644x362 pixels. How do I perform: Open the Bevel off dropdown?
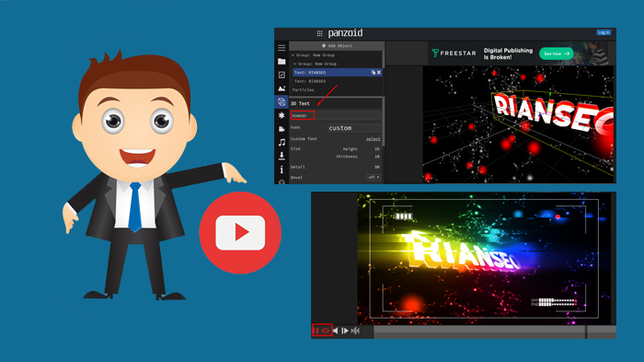[x=374, y=177]
